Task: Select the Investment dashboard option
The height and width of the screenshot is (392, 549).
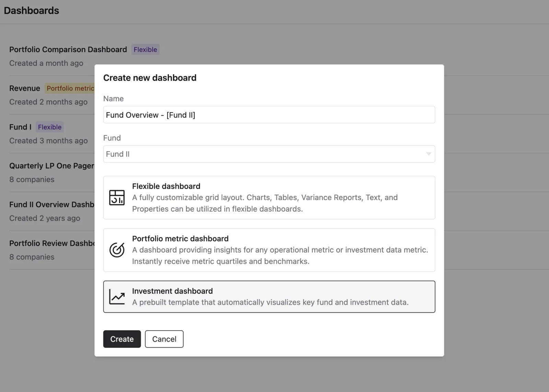Action: 269,297
